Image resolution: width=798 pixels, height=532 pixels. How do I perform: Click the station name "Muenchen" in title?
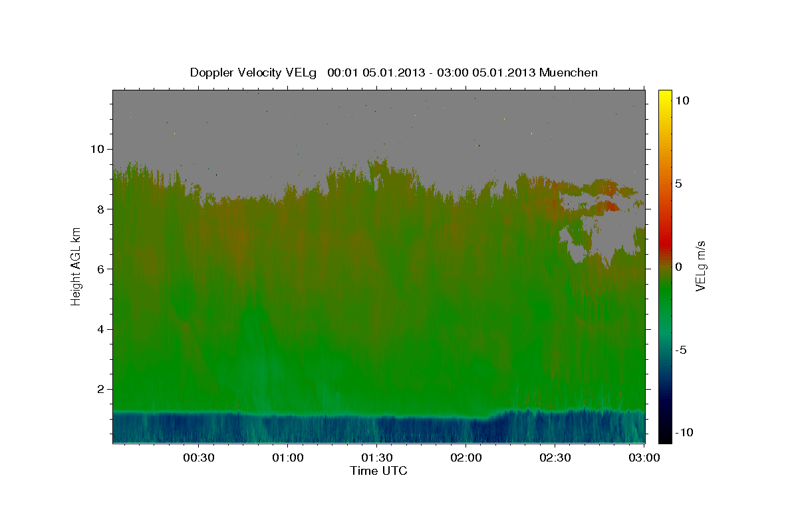pos(569,72)
